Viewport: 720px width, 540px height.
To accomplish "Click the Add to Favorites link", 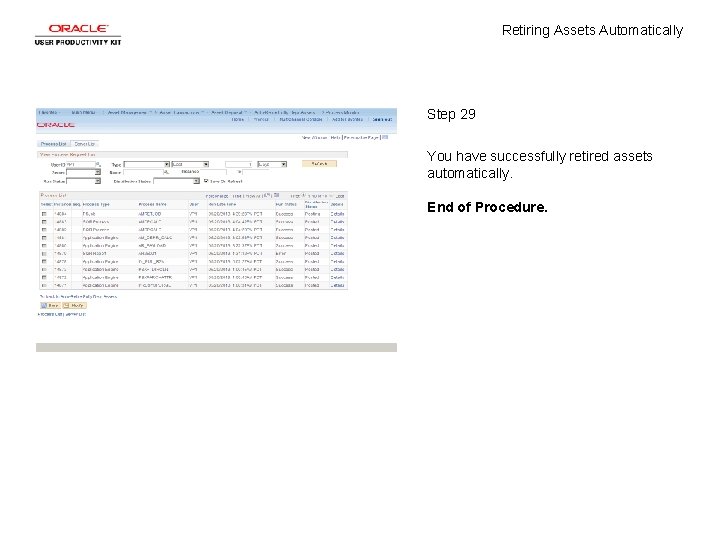I will 347,119.
